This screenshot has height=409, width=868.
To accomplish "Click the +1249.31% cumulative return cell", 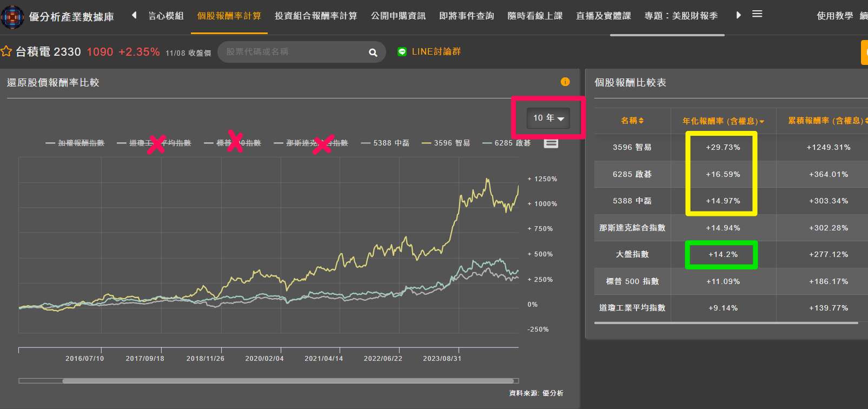I will 829,147.
